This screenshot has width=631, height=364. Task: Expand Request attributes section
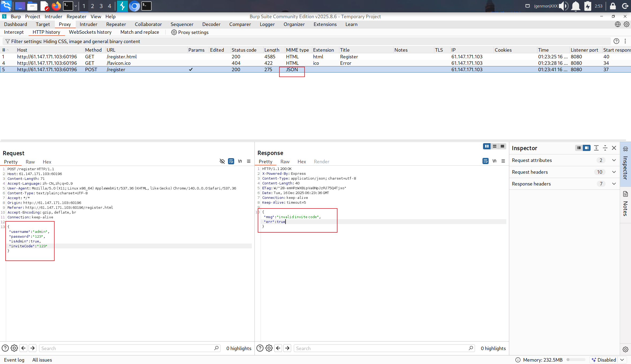point(614,160)
